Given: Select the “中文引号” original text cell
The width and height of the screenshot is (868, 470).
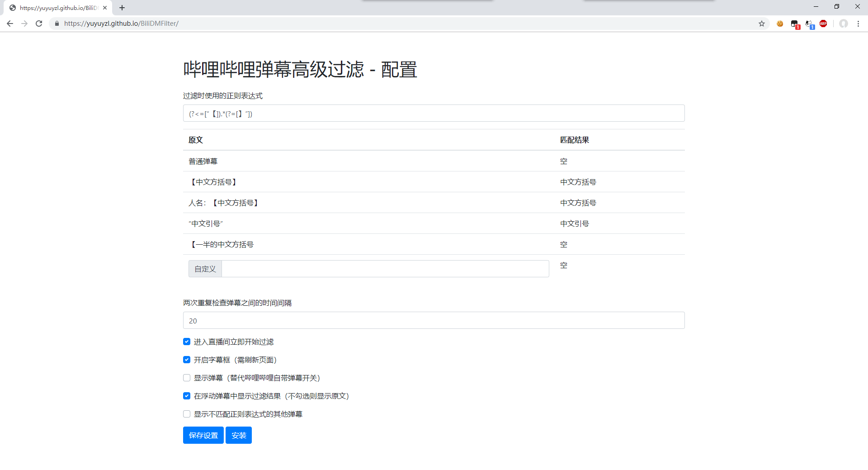Looking at the screenshot, I should [x=369, y=223].
